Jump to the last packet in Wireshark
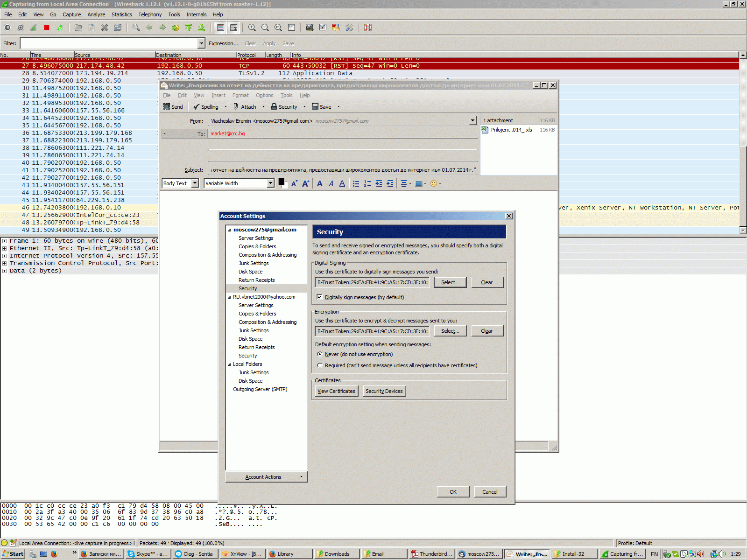 tap(202, 28)
